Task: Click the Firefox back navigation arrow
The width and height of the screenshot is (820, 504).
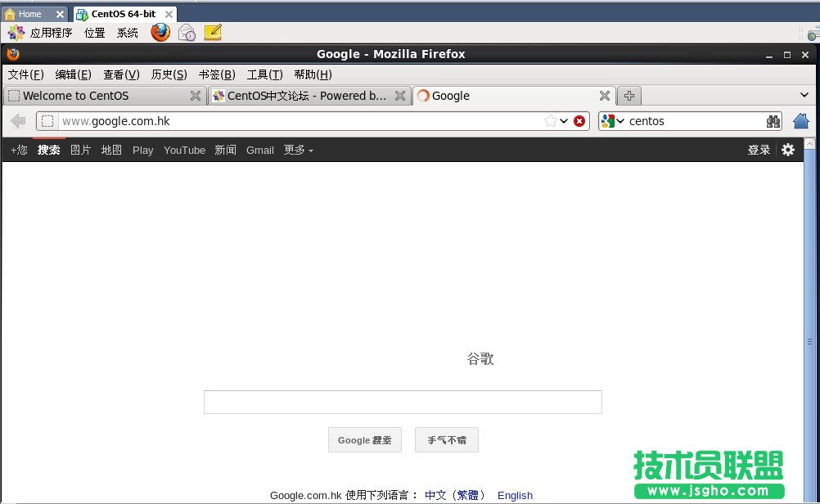Action: click(17, 121)
